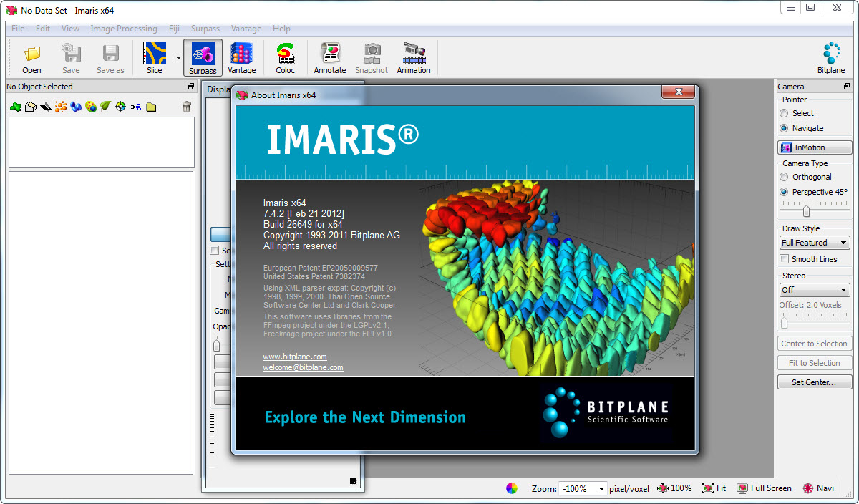
Task: Toggle the checkbox in the Display Adjustment panel
Action: click(x=214, y=251)
